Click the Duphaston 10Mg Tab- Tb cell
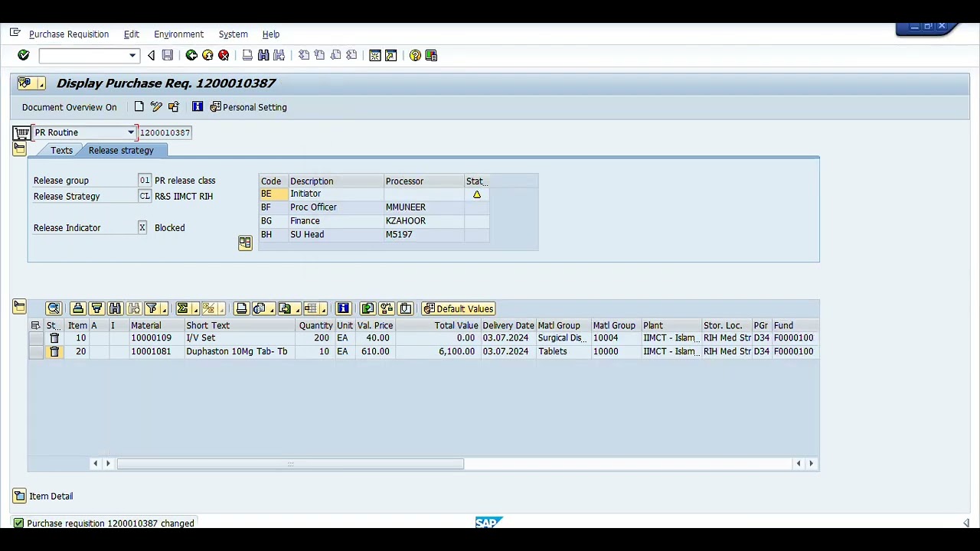This screenshot has width=980, height=551. tap(240, 351)
